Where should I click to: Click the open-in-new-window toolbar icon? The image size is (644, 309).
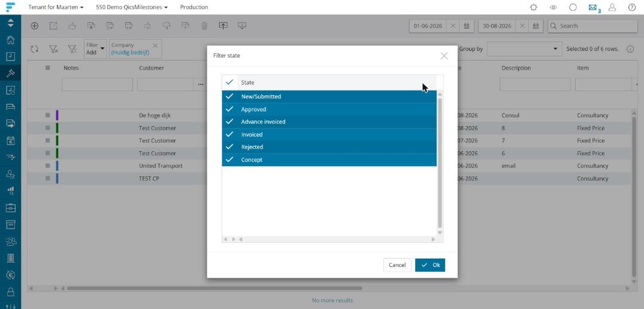(x=53, y=26)
